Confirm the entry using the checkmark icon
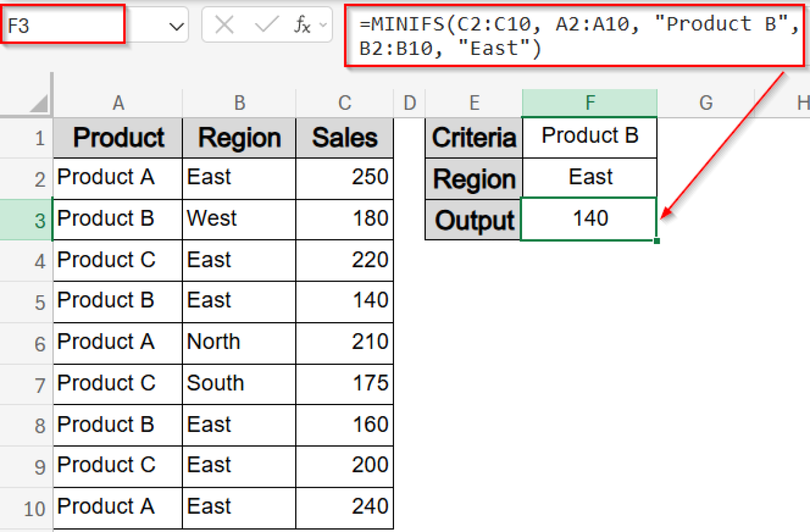Image resolution: width=810 pixels, height=532 pixels. coord(266,24)
